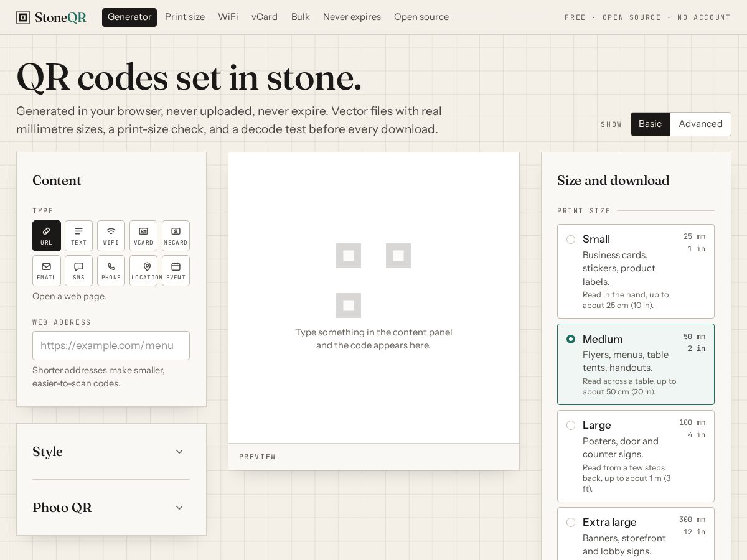Select the URL content type
Screen dimensions: 747x560
point(47,236)
